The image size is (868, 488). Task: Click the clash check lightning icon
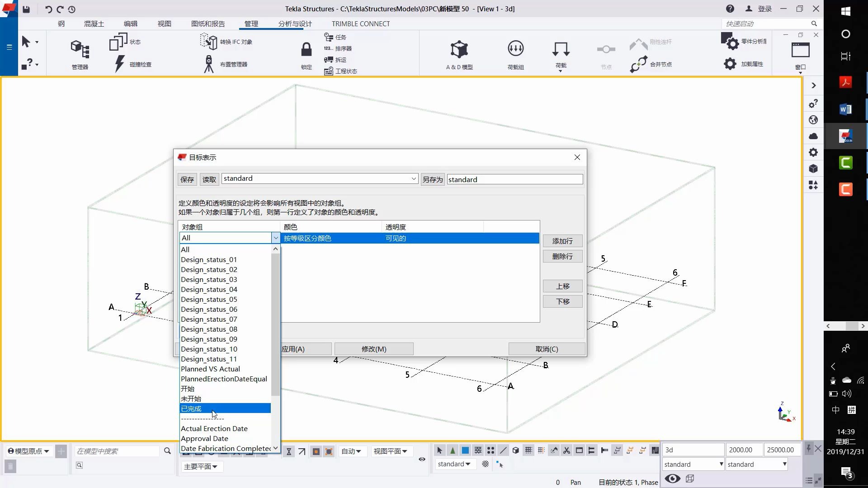120,64
